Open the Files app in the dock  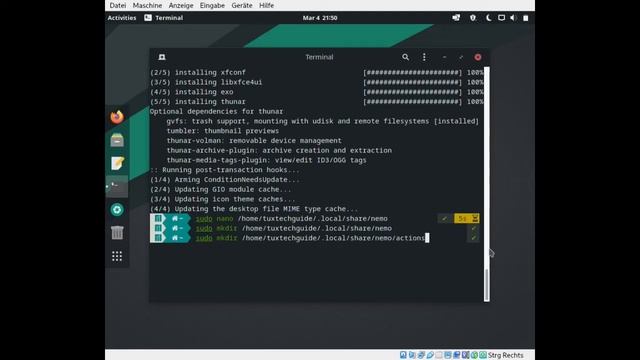coord(117,140)
